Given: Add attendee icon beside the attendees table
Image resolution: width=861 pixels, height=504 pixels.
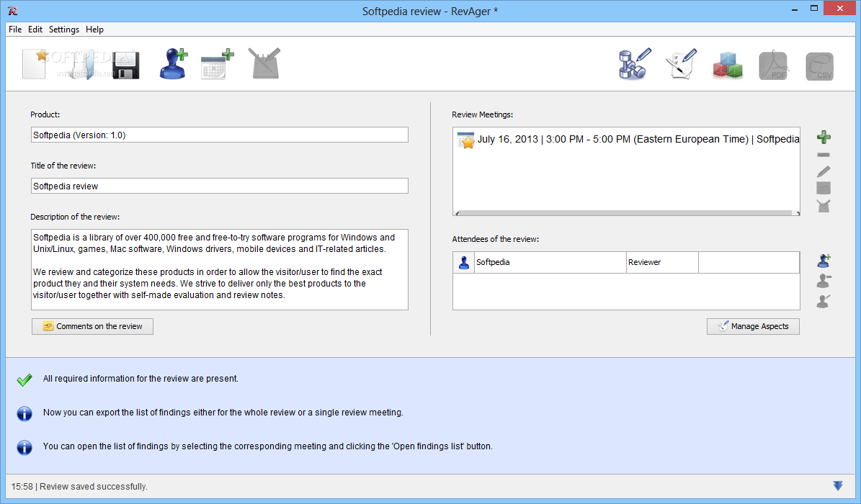Looking at the screenshot, I should [824, 260].
